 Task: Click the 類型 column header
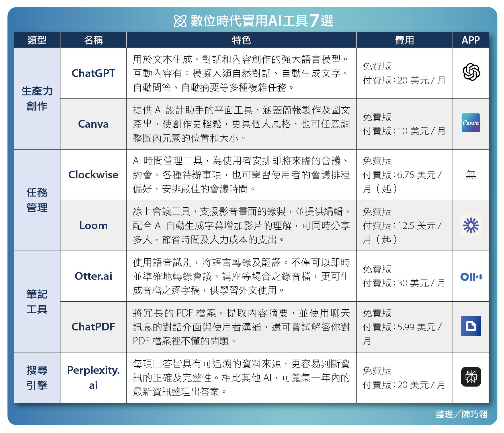(37, 40)
